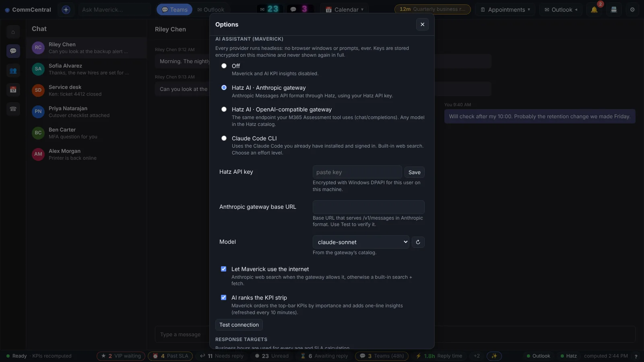Screen dimensions: 644x362
Task: Click the 1.8h Reply time KPI
Action: (439, 356)
